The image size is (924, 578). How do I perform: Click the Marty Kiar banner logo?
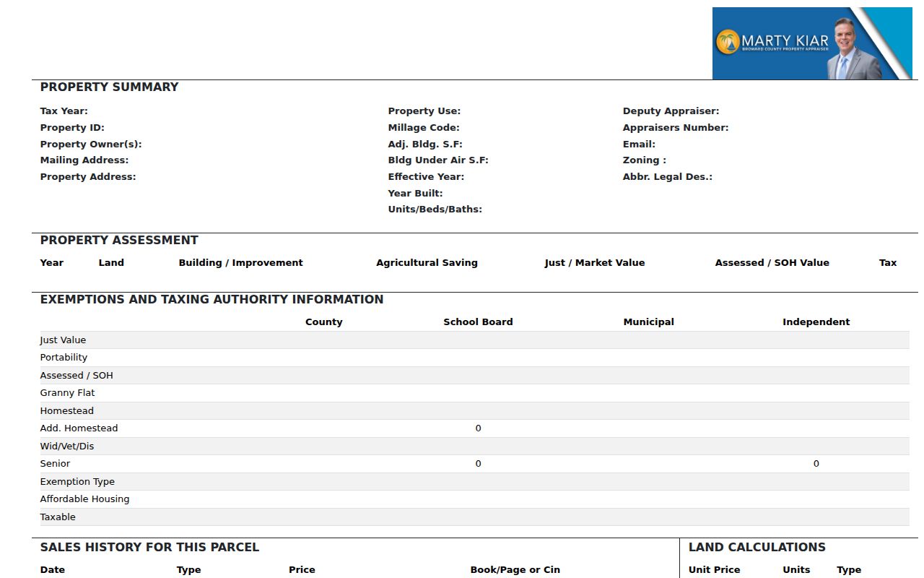812,43
